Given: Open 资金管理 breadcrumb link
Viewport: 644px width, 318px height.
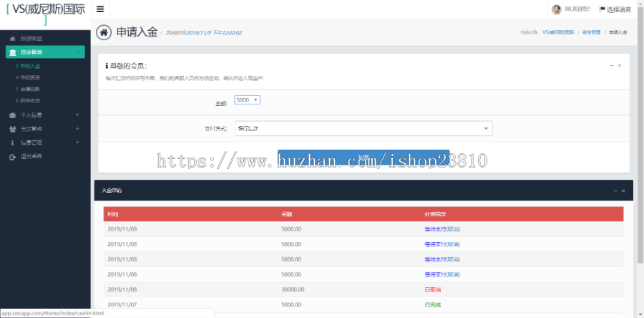Looking at the screenshot, I should point(592,32).
